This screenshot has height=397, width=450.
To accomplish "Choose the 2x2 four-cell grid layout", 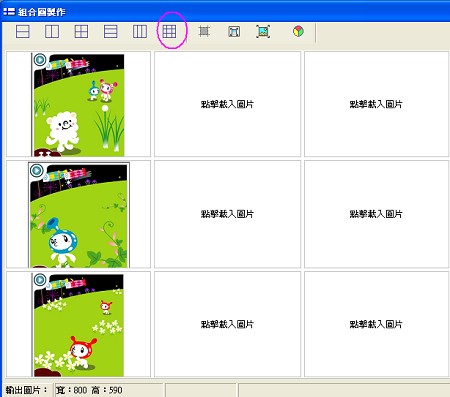I will (81, 32).
